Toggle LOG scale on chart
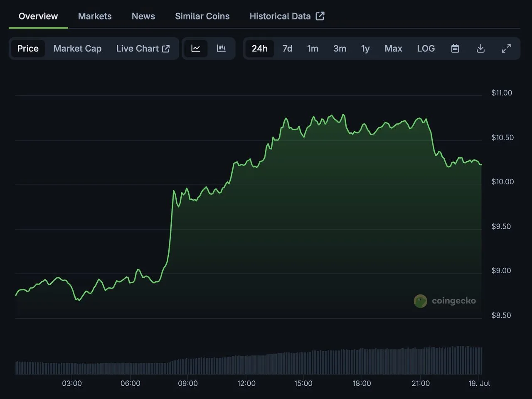532x399 pixels. pyautogui.click(x=426, y=49)
